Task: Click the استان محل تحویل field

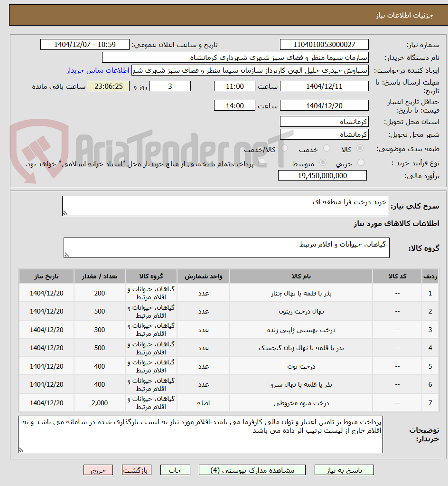Action: click(x=324, y=122)
